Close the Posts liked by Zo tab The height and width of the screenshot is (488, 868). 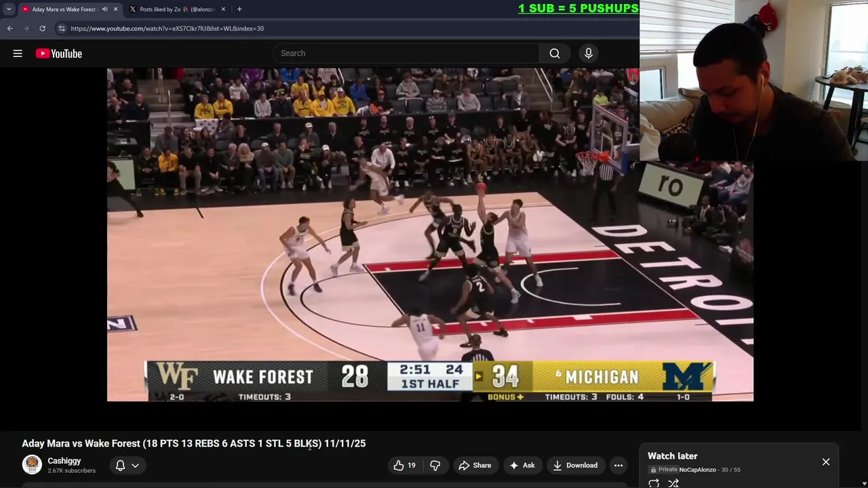pos(223,9)
